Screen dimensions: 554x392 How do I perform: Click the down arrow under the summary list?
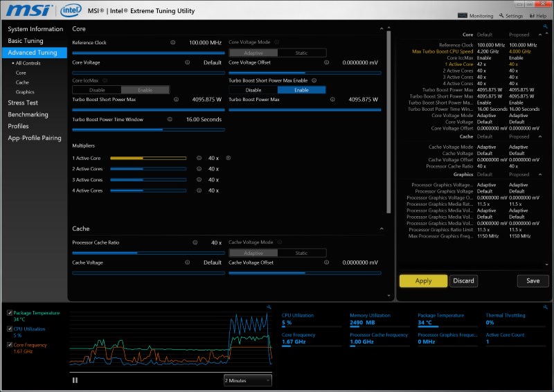point(546,265)
